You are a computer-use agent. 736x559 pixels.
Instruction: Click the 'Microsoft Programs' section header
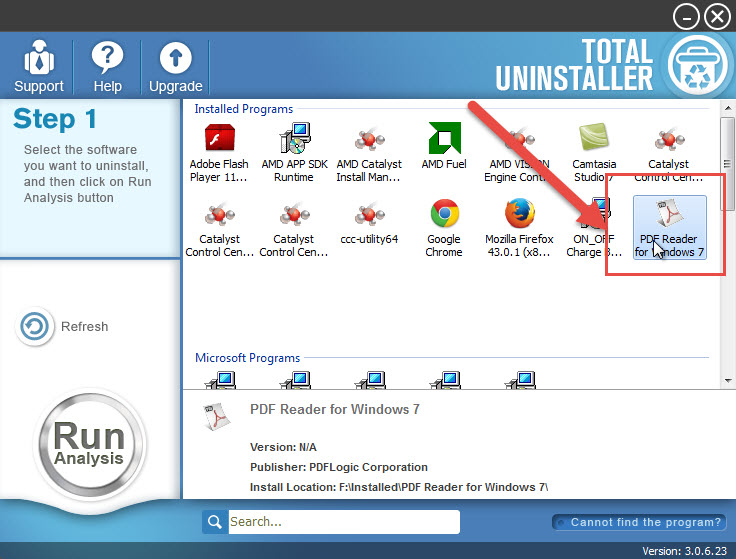(x=247, y=358)
